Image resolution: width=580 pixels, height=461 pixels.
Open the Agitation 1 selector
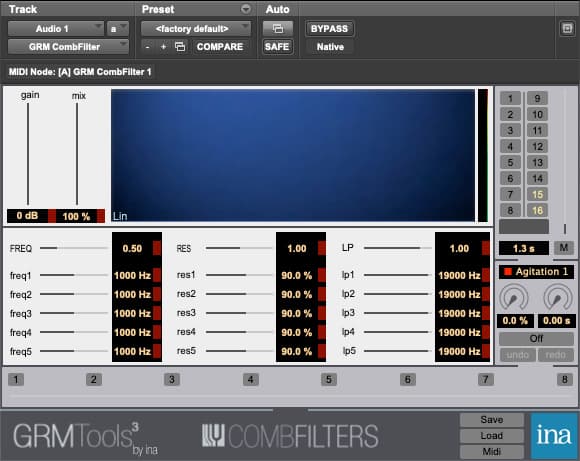point(536,272)
